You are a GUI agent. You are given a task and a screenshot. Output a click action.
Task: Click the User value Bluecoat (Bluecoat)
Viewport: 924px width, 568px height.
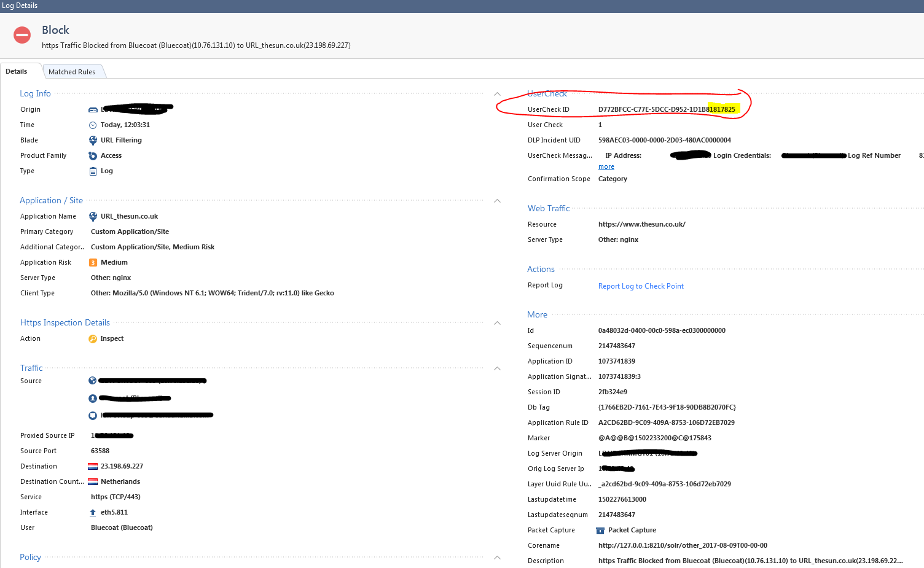(x=122, y=528)
